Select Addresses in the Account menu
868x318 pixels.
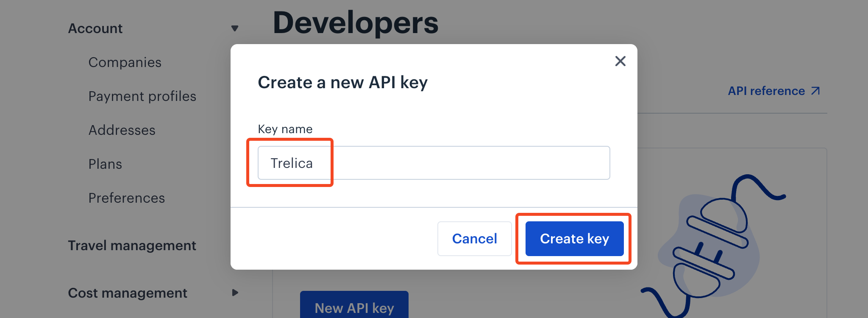tap(122, 130)
